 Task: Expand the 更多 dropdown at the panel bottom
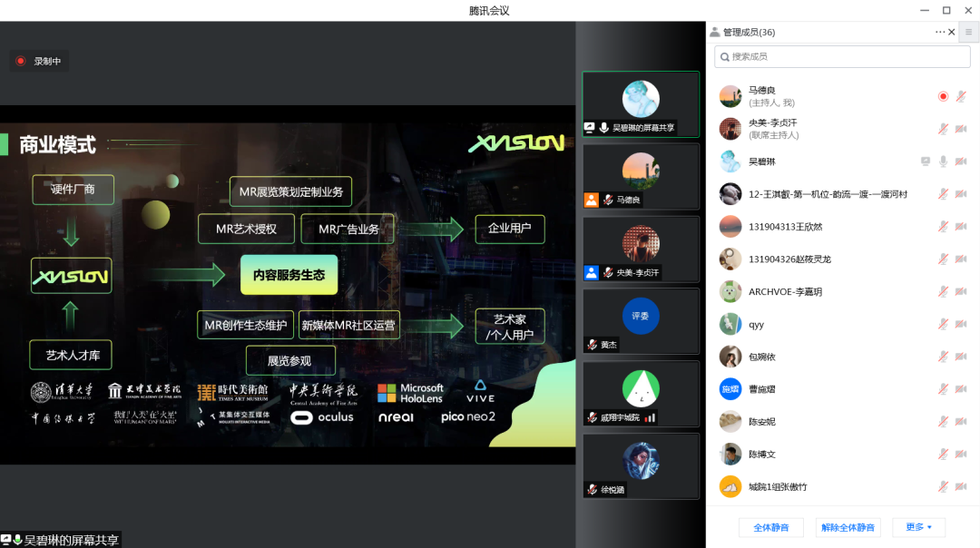pyautogui.click(x=918, y=527)
